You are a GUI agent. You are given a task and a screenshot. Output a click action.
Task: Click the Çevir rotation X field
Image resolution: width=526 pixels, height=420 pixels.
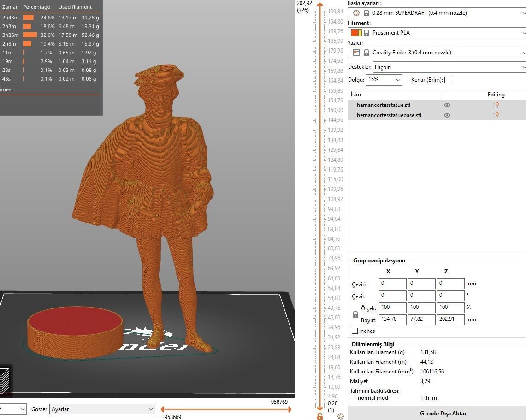tap(392, 296)
